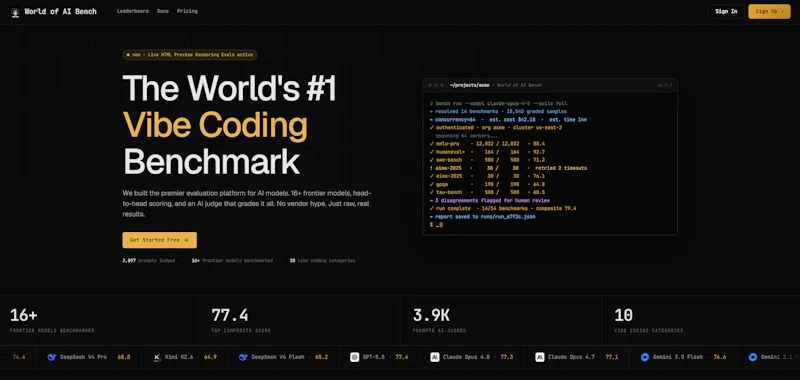Click the 'run complete · 14/14 benchmarks' line

[x=503, y=209]
